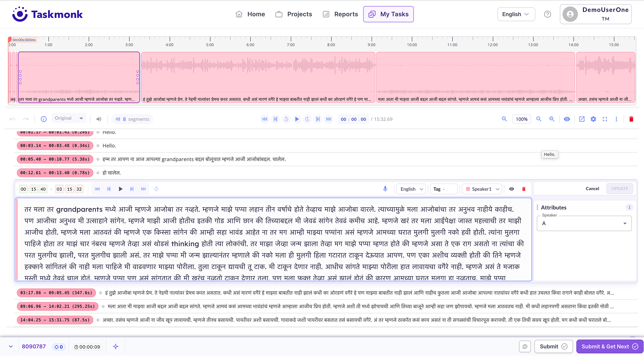644x356 pixels.
Task: Click the segment end time field
Action: pyautogui.click(x=69, y=189)
